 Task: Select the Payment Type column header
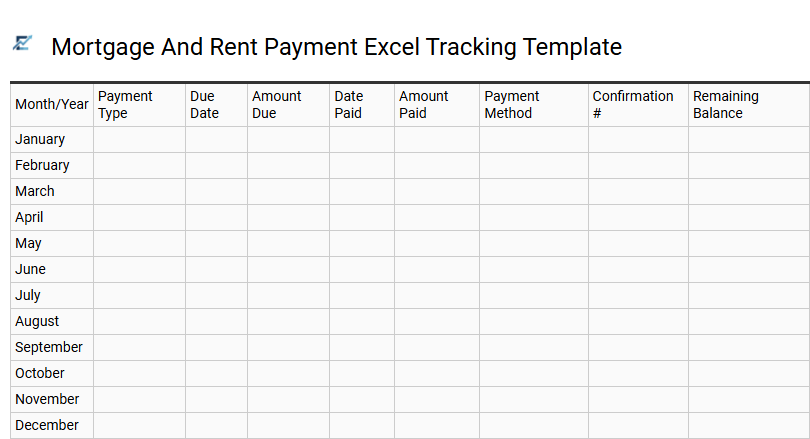click(x=139, y=104)
